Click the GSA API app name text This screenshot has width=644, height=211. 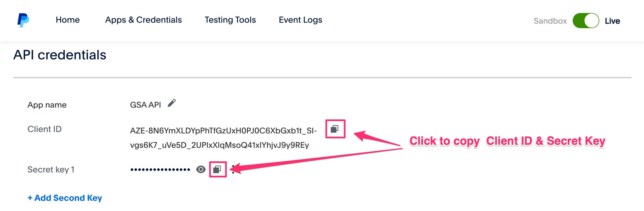tap(145, 105)
